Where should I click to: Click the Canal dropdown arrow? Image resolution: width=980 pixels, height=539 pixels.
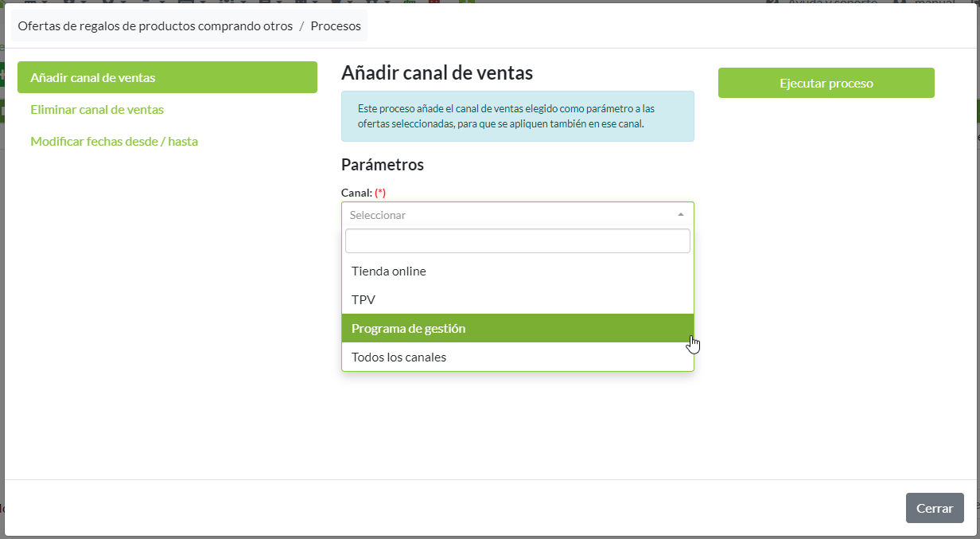click(x=680, y=215)
